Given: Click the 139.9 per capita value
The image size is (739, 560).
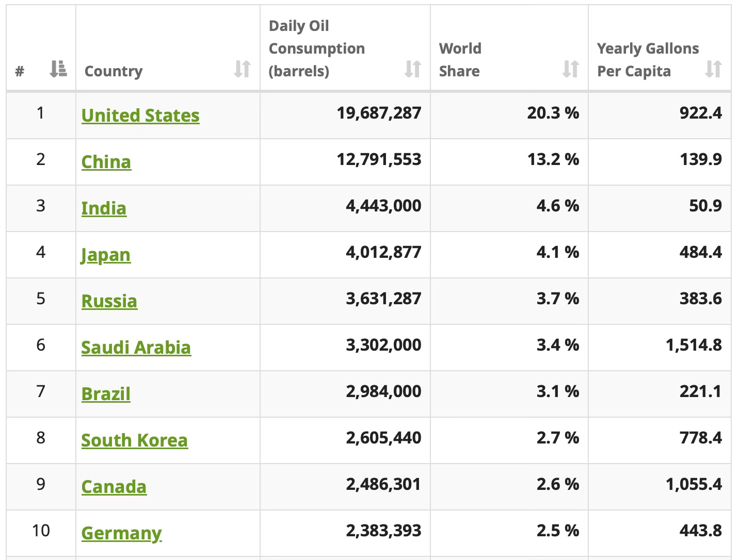Looking at the screenshot, I should tap(701, 159).
